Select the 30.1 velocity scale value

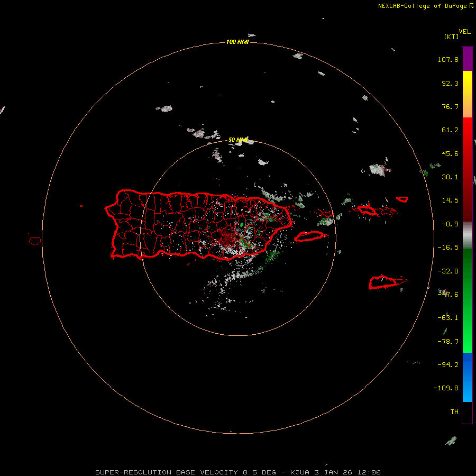(x=450, y=177)
